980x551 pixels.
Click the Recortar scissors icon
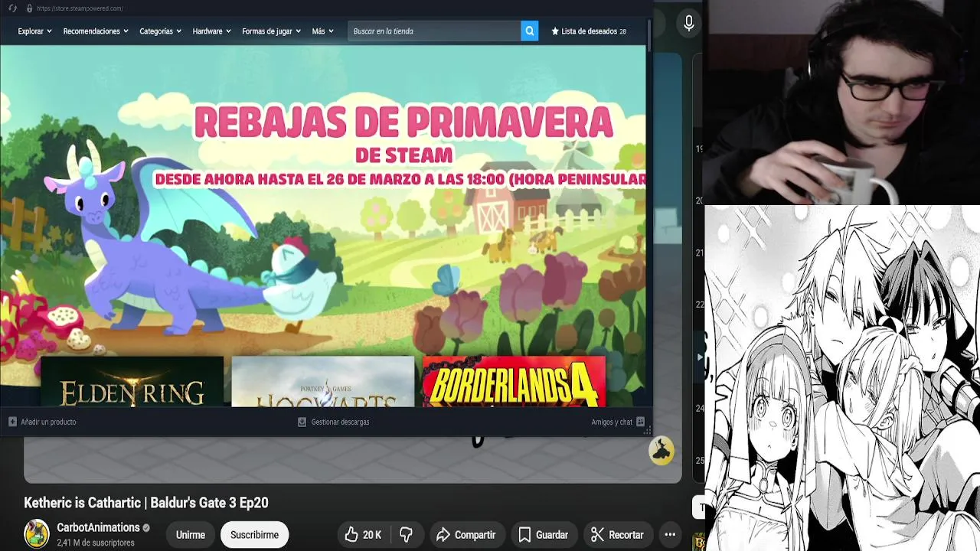(597, 535)
